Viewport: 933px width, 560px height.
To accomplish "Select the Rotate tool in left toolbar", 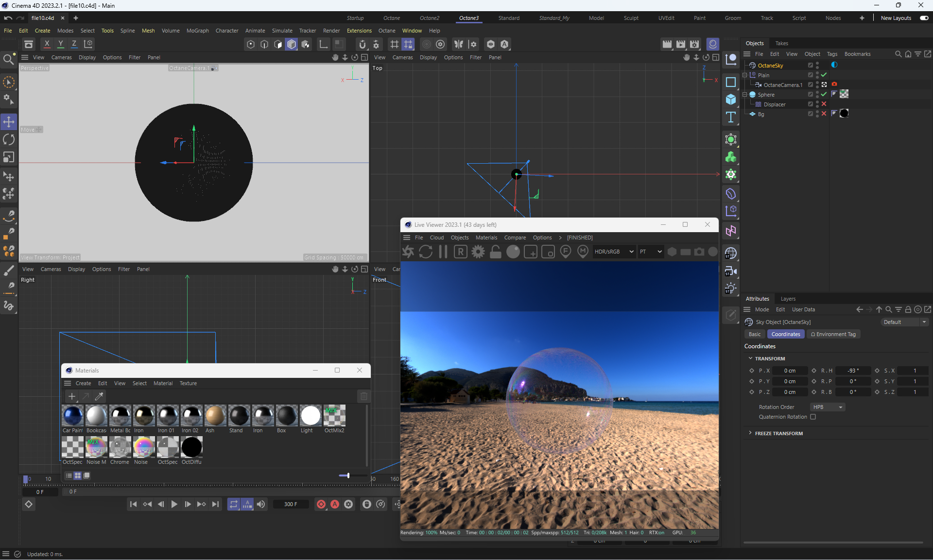I will (9, 139).
